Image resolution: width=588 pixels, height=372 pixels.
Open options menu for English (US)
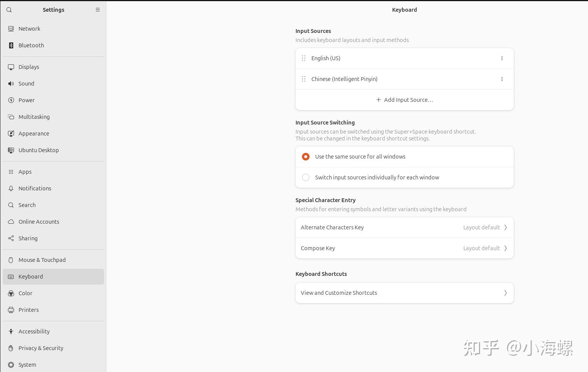click(x=502, y=58)
